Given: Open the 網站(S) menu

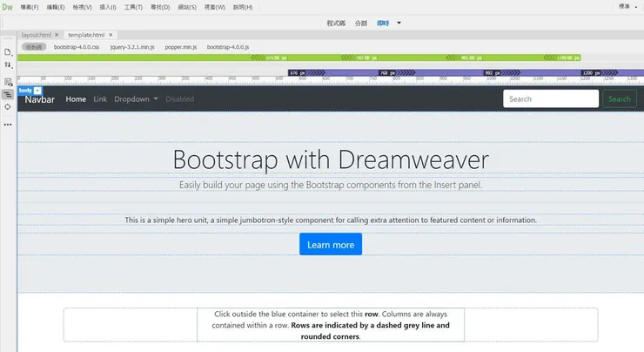Looking at the screenshot, I should [187, 7].
